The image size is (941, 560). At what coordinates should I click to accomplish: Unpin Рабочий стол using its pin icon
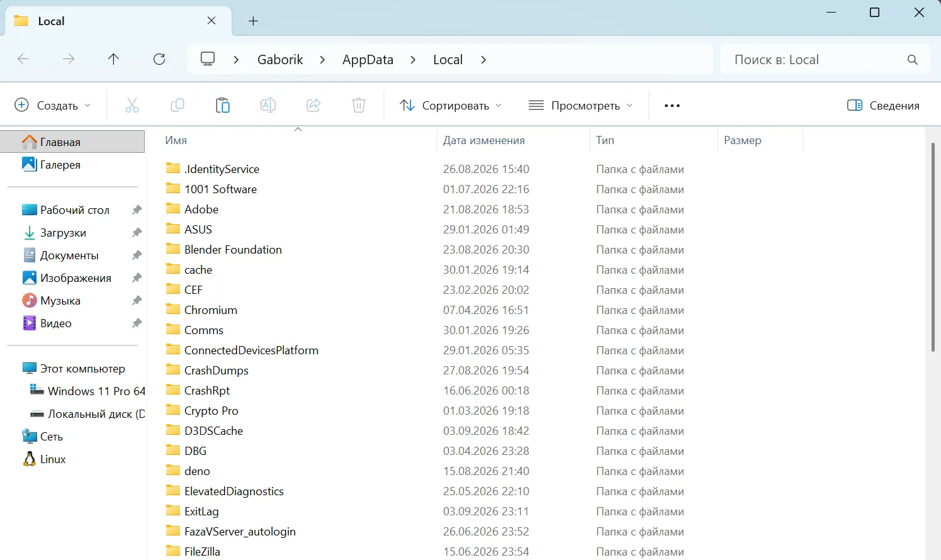137,210
